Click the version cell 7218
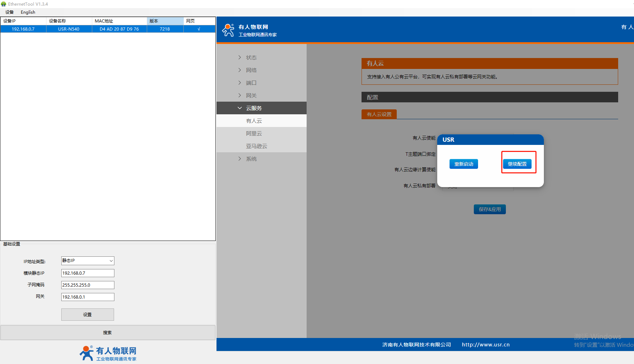 point(165,29)
